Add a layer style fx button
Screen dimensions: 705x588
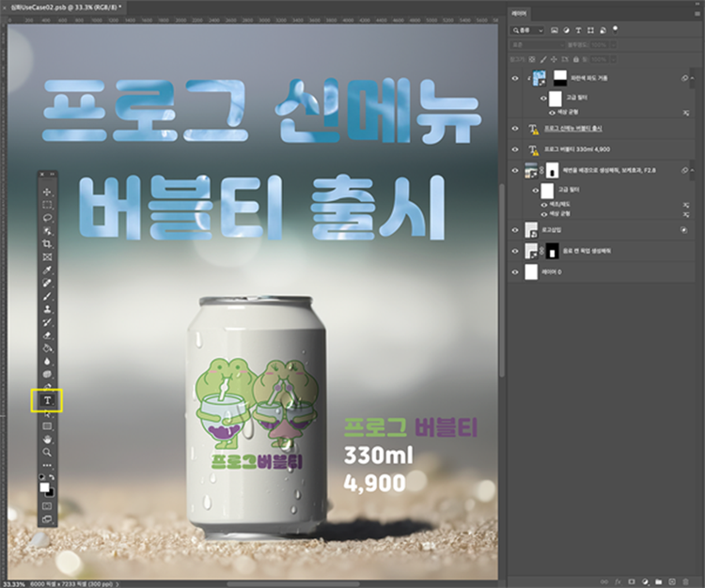coord(618,581)
